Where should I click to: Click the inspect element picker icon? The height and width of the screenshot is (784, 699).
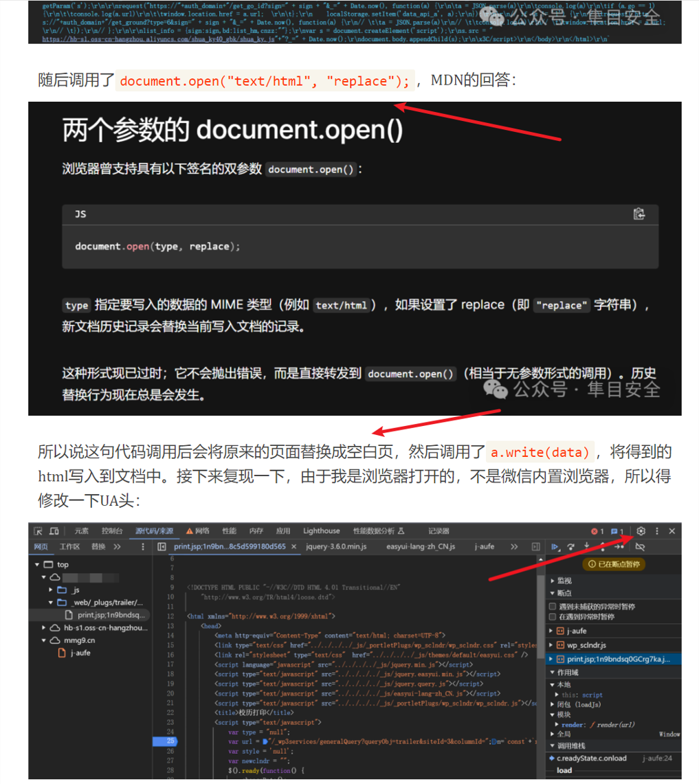pos(38,531)
